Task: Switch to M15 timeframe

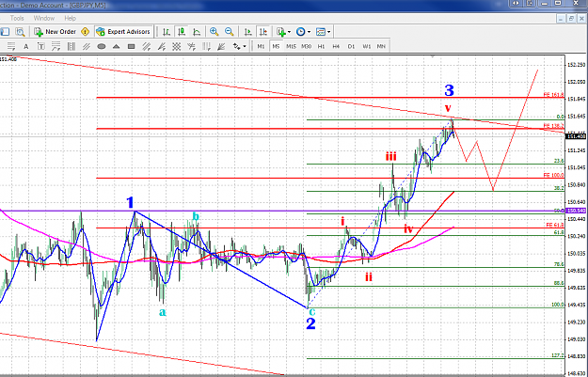Action: 291,46
